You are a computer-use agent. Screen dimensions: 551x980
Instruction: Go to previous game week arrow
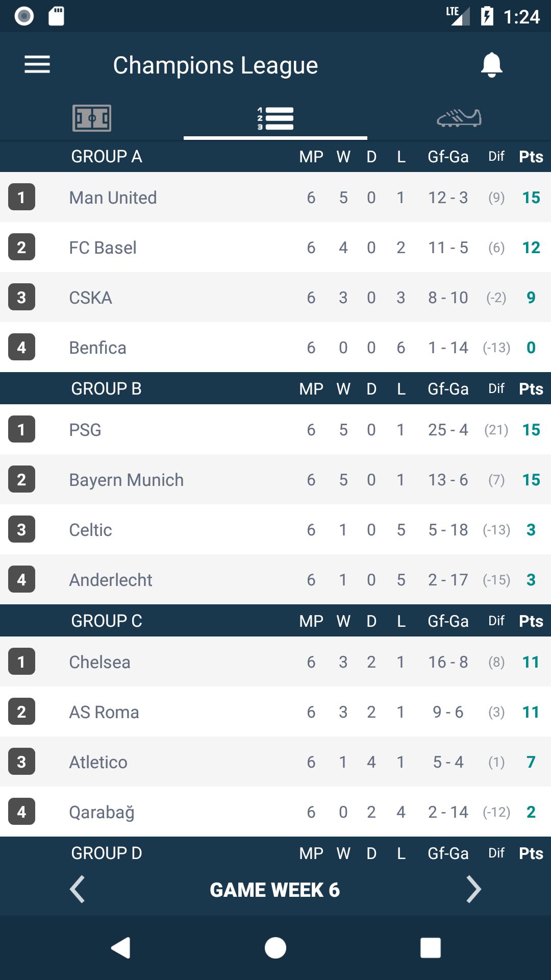point(77,890)
